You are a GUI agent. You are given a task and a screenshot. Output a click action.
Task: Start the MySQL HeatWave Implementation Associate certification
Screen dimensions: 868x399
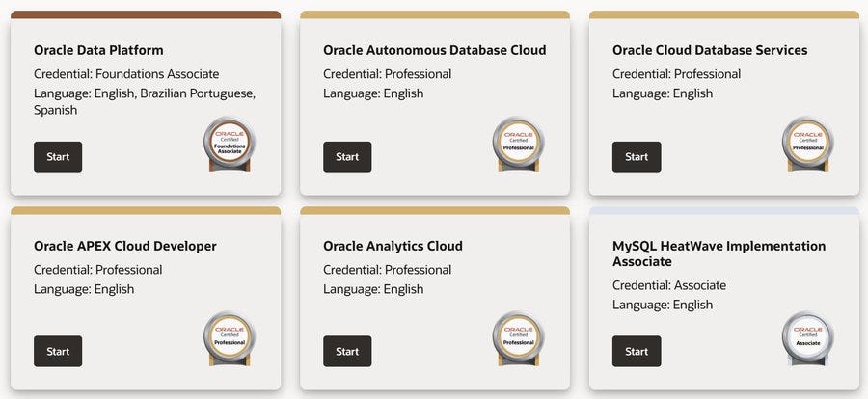[x=637, y=352]
